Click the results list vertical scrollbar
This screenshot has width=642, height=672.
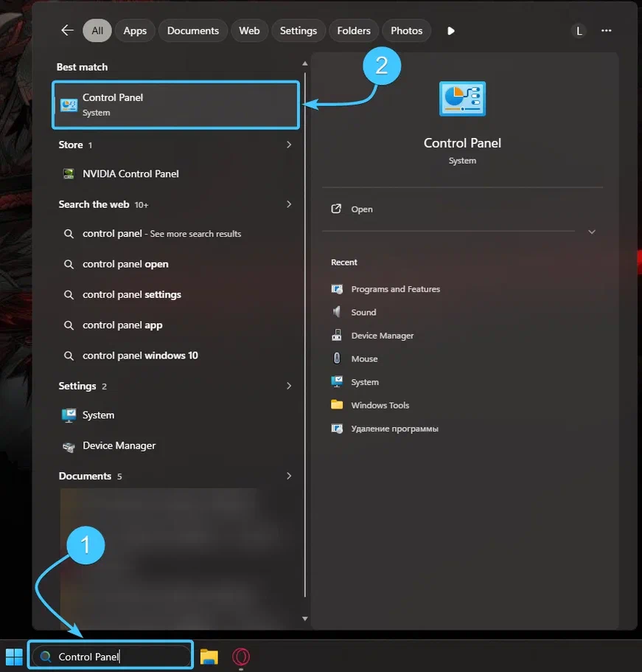[x=305, y=334]
